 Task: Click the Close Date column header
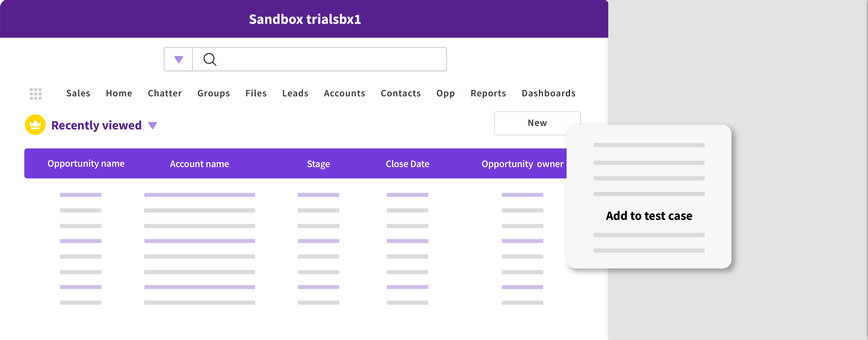(x=407, y=164)
